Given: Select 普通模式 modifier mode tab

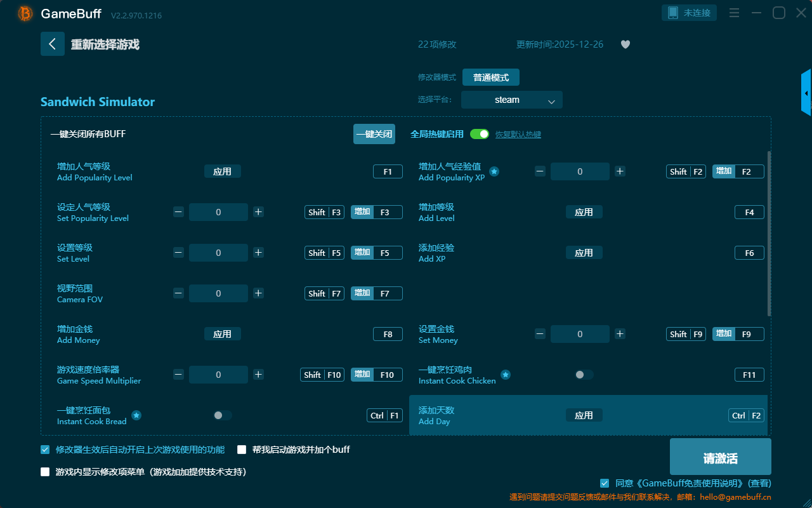Looking at the screenshot, I should 490,77.
